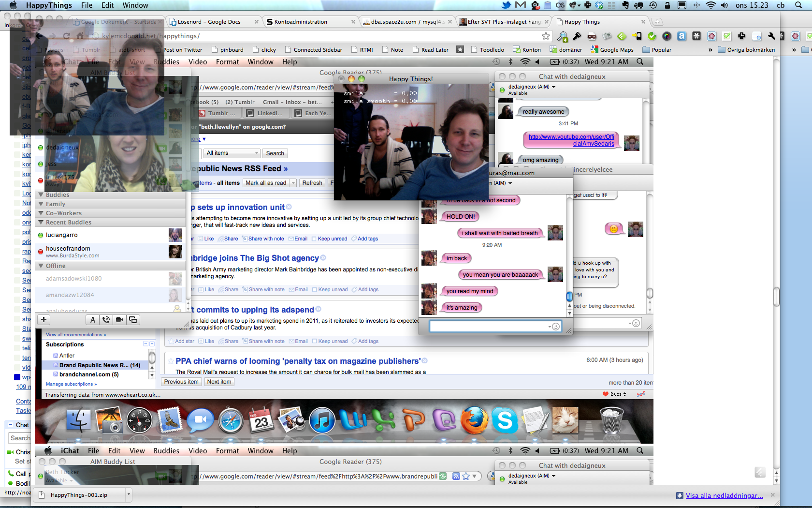Click the add buddy plus button
The height and width of the screenshot is (508, 812).
tap(43, 320)
